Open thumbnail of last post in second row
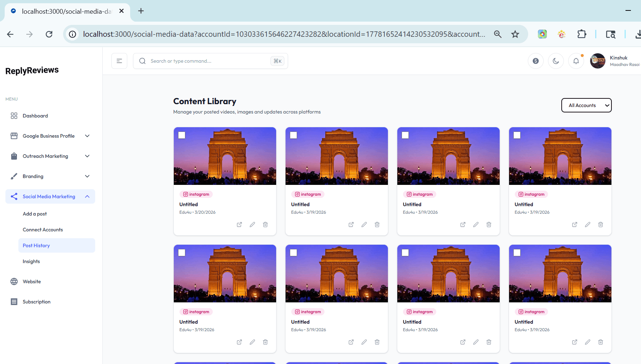641x364 pixels. [560, 274]
